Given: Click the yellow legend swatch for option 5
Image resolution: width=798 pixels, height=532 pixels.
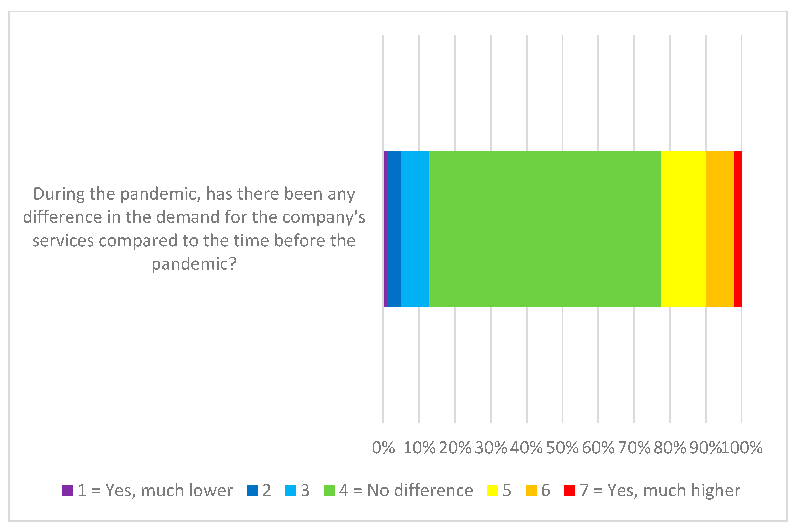Looking at the screenshot, I should click(492, 491).
